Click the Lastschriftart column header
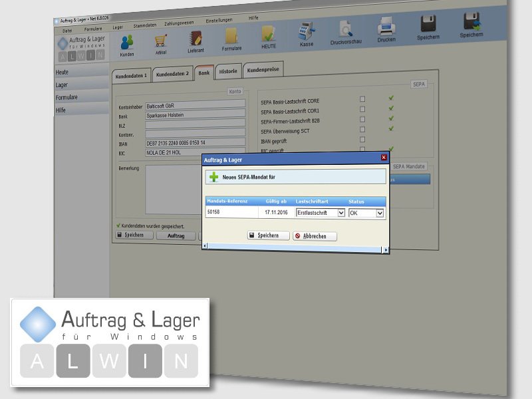The image size is (532, 399). click(312, 201)
